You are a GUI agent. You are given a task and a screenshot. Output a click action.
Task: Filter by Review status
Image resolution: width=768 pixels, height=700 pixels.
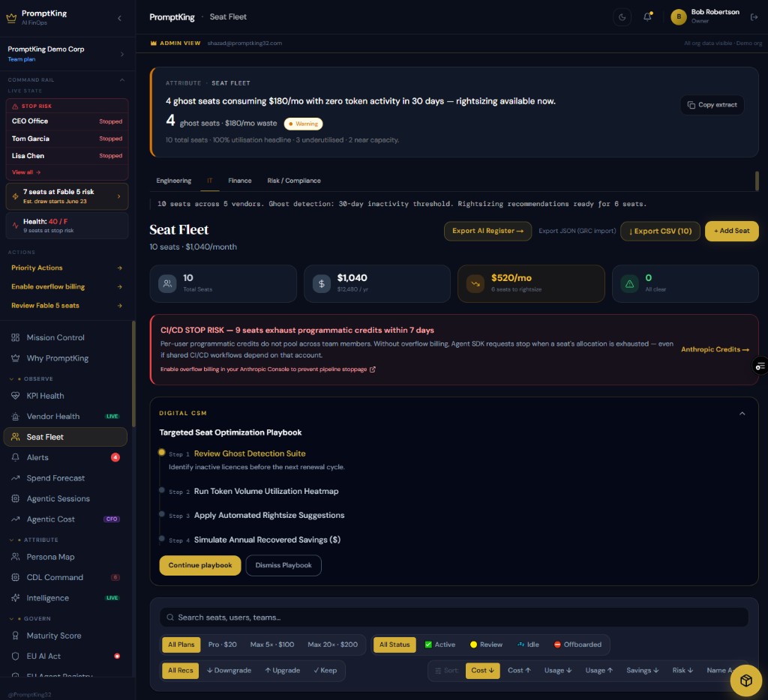[486, 645]
